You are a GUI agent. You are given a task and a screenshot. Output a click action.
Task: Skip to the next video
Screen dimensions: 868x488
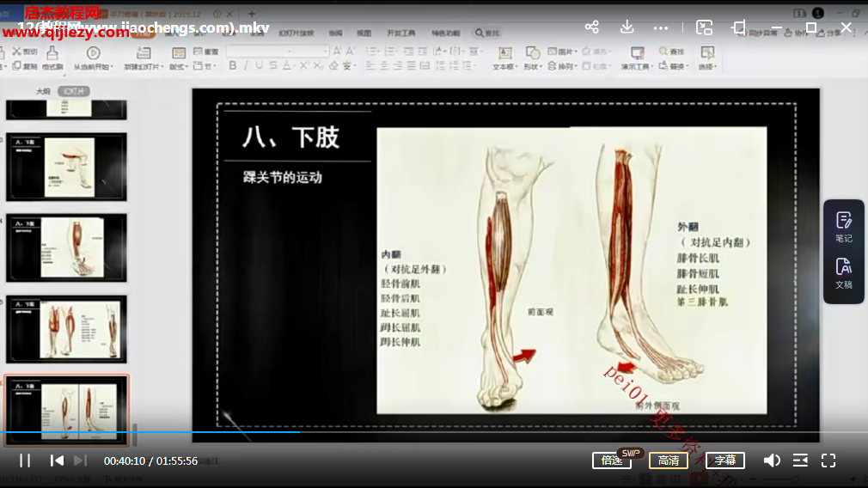click(80, 461)
